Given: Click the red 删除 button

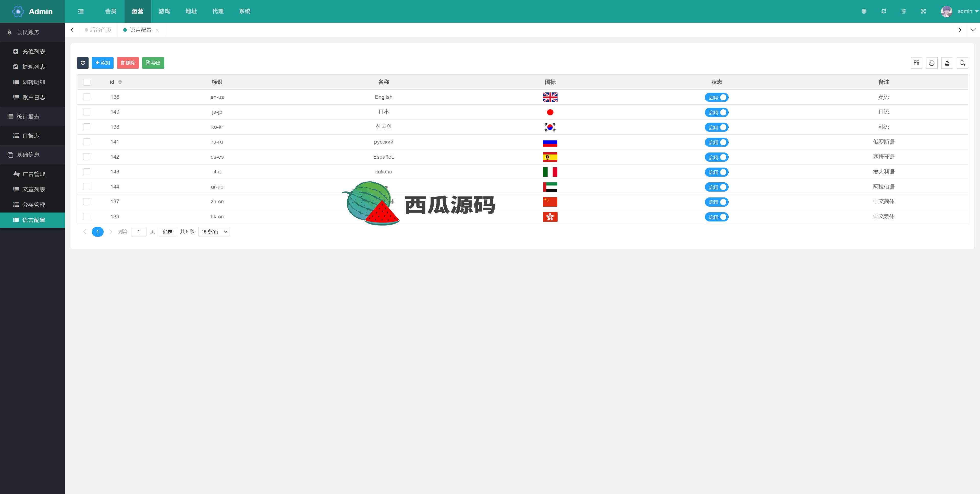Looking at the screenshot, I should tap(128, 63).
